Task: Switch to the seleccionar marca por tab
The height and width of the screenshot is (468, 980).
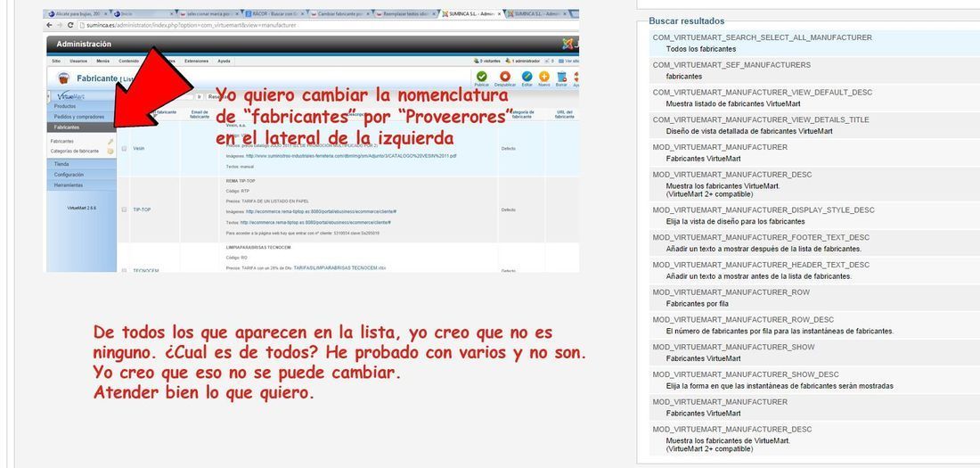Action: click(x=208, y=13)
